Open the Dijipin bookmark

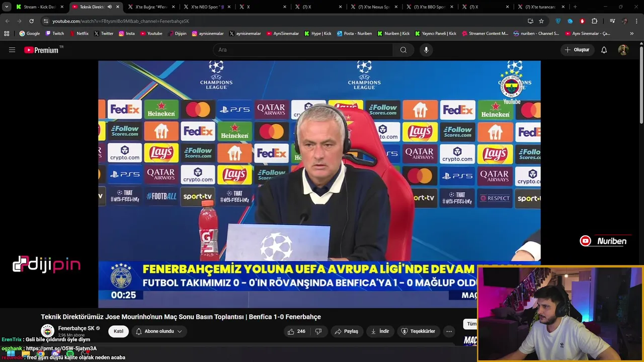[177, 33]
